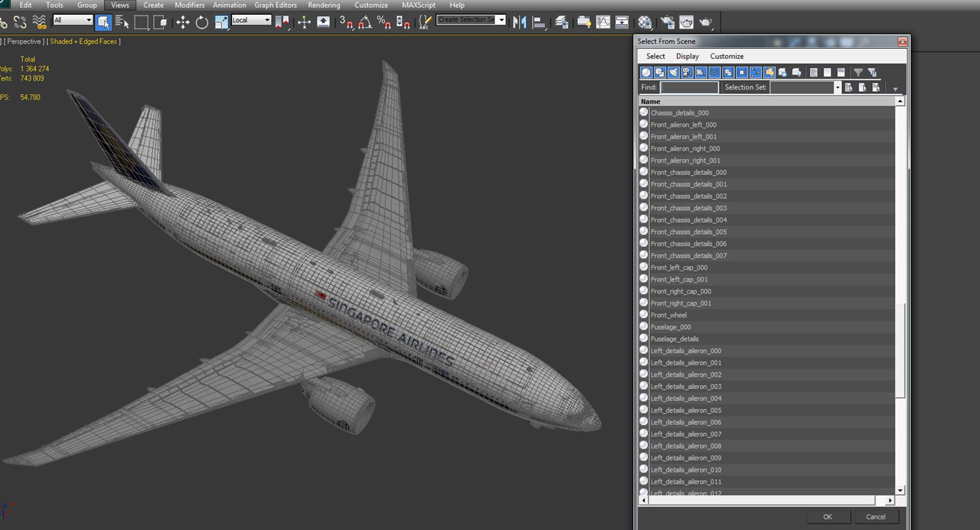Open the Graph Editors menu
The width and height of the screenshot is (980, 530).
tap(276, 5)
